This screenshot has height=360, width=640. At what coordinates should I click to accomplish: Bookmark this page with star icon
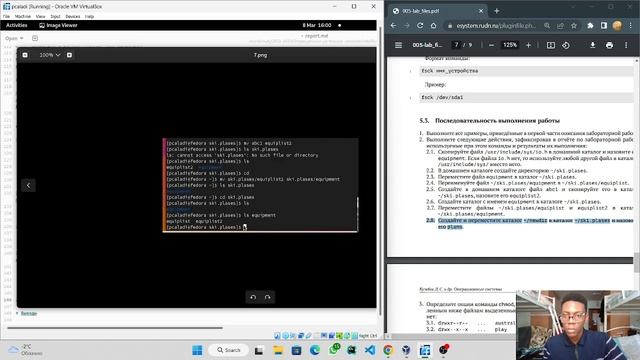coord(574,25)
